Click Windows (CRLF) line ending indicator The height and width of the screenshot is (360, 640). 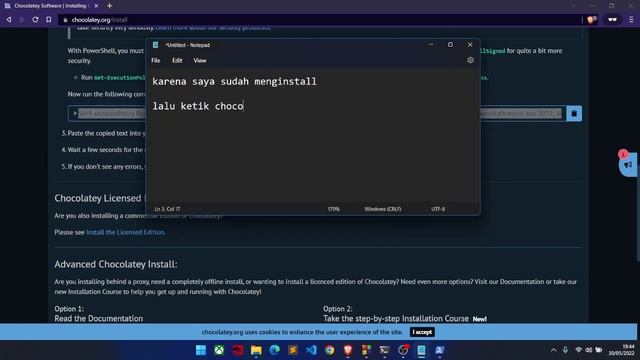(x=382, y=209)
